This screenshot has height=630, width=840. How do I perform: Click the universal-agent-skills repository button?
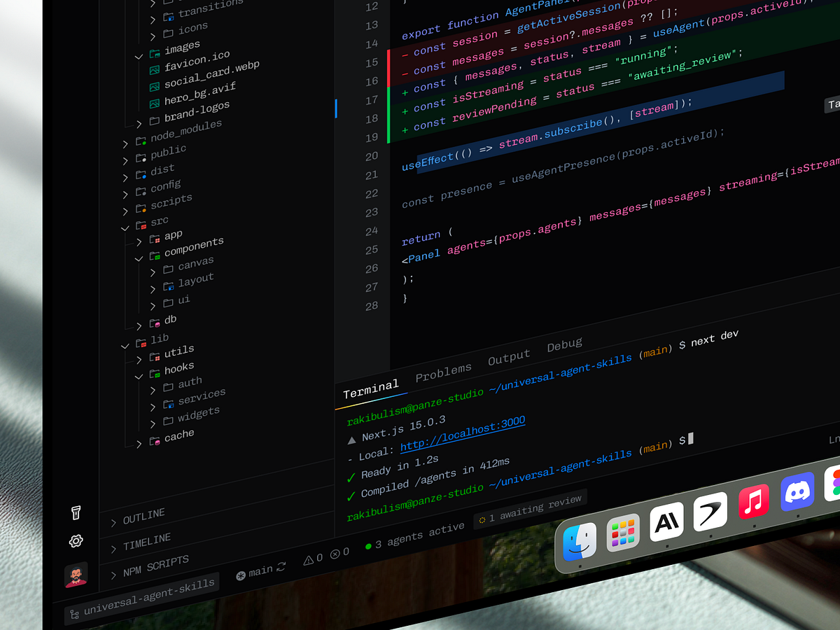click(141, 598)
